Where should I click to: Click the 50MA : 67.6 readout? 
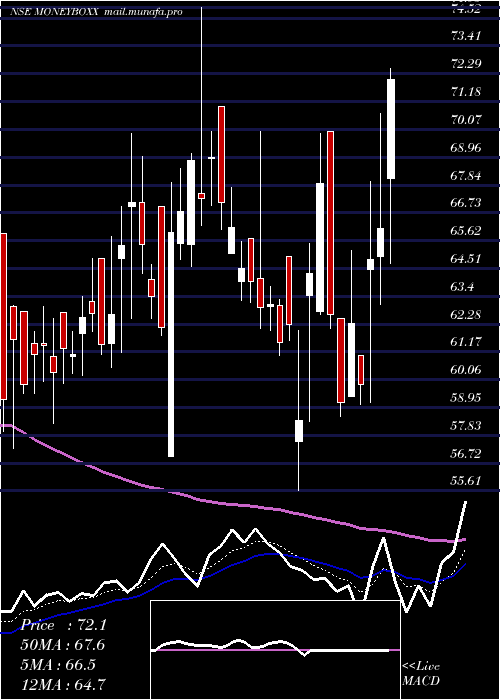(64, 646)
